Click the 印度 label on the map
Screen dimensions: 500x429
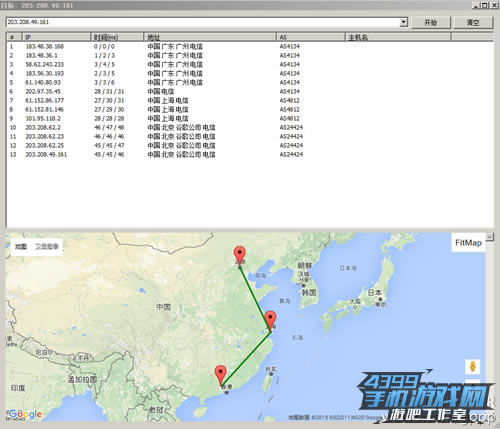pyautogui.click(x=18, y=388)
